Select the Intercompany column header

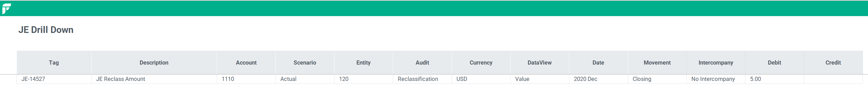[716, 63]
